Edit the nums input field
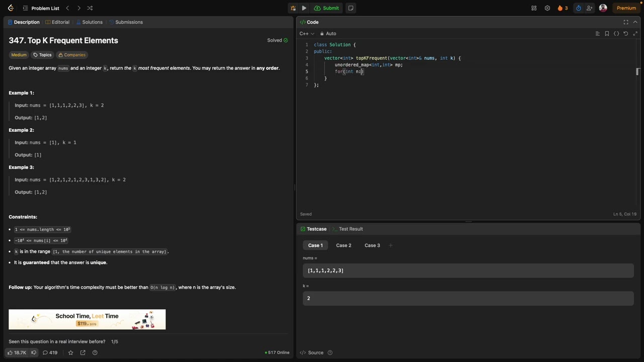 coord(468,270)
